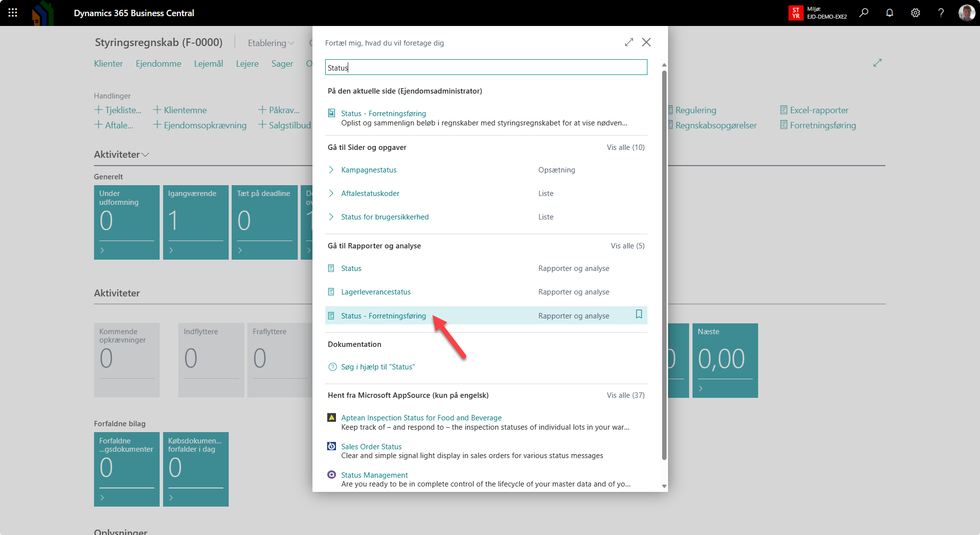Click plus icon for Aftale action

tap(98, 125)
